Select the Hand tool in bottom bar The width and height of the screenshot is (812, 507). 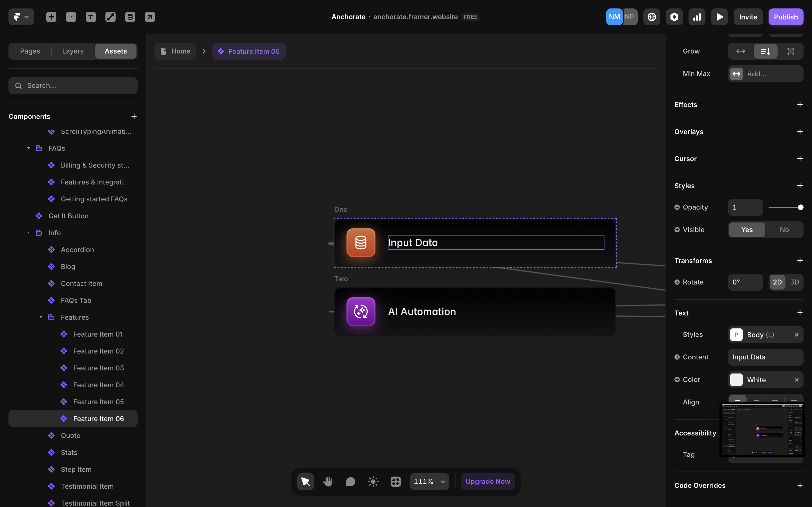coord(328,482)
